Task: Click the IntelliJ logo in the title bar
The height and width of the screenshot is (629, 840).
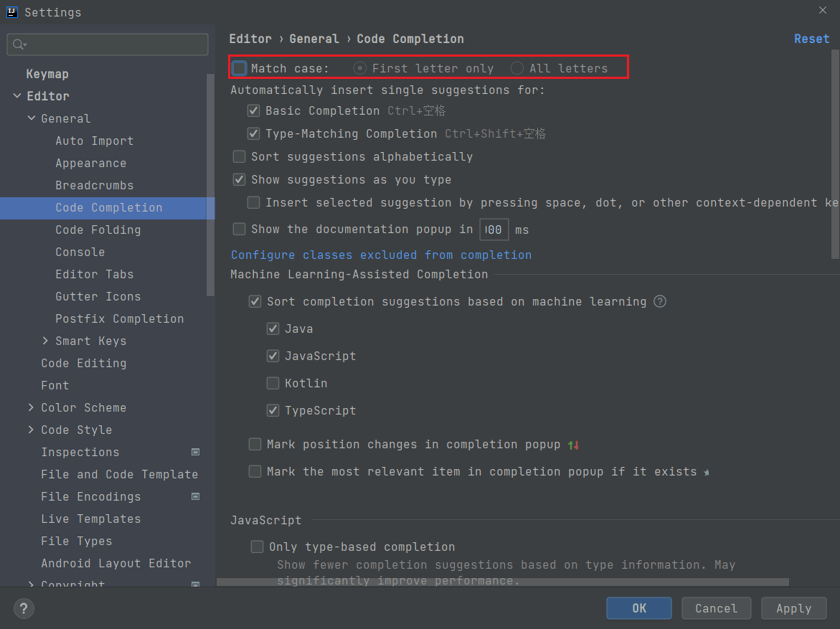Action: pos(12,11)
